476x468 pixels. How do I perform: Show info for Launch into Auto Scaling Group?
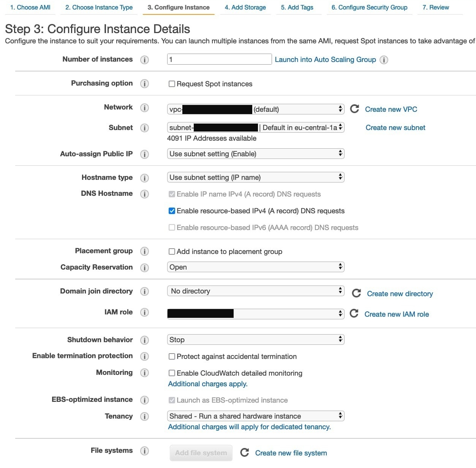coord(384,60)
